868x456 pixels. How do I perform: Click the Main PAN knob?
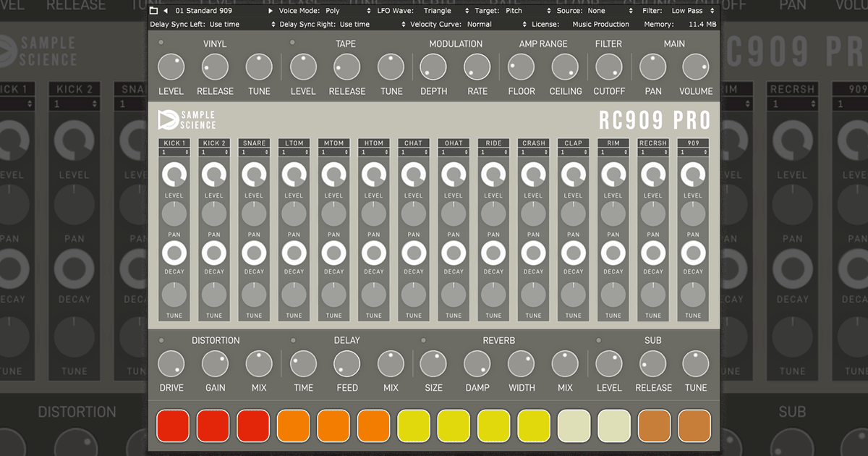coord(652,67)
